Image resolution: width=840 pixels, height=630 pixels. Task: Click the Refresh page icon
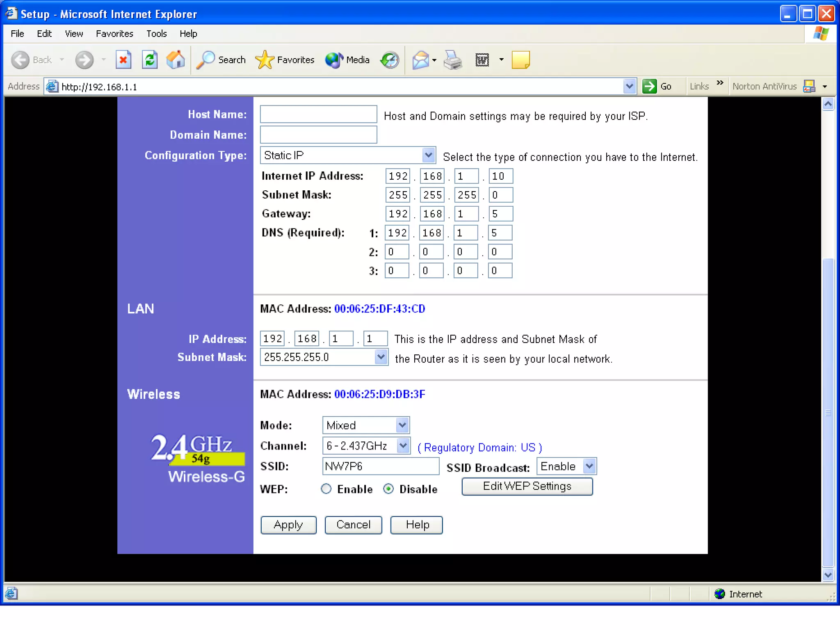click(150, 60)
